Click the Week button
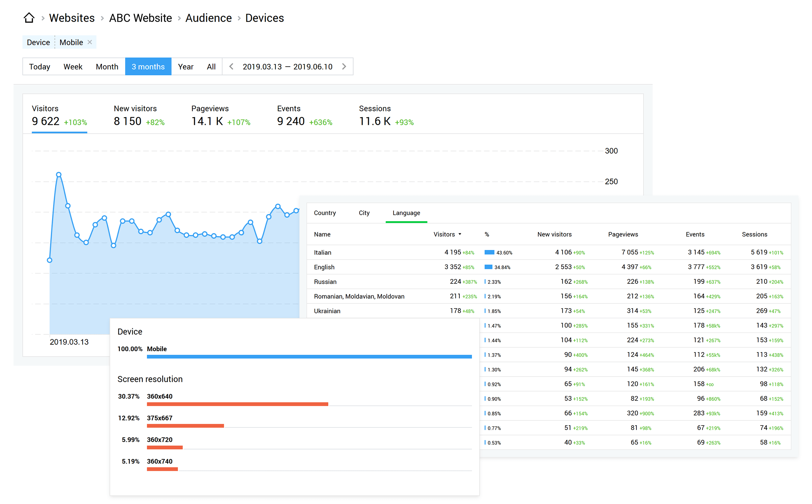812x504 pixels. tap(73, 66)
